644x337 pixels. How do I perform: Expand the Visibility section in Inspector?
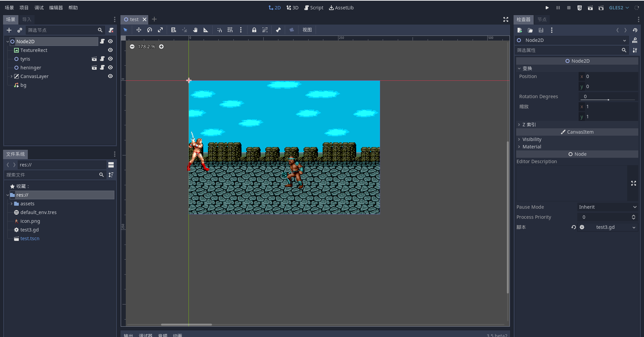(519, 139)
